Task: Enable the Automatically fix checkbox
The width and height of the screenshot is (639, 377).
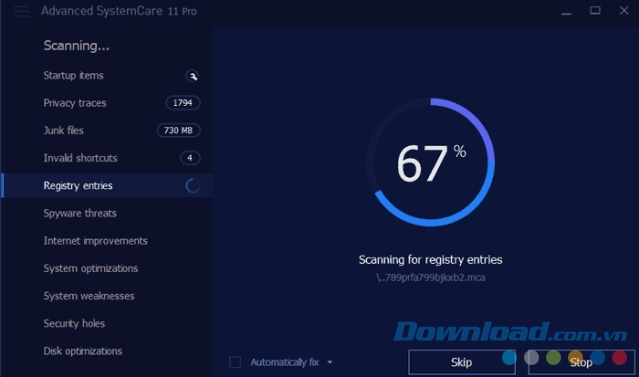Action: point(235,362)
